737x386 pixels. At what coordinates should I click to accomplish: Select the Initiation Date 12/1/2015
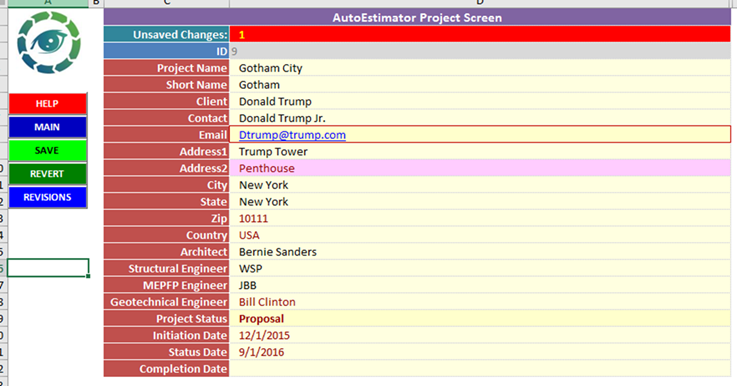(x=480, y=335)
